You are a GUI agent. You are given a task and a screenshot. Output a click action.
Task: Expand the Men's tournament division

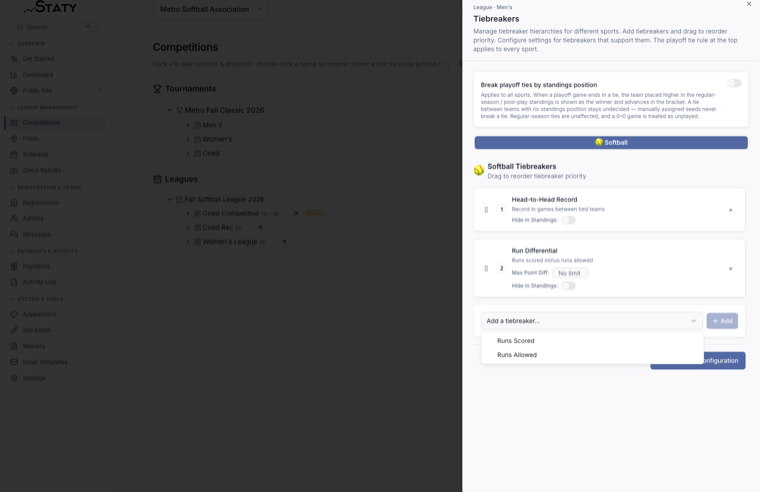tap(188, 125)
